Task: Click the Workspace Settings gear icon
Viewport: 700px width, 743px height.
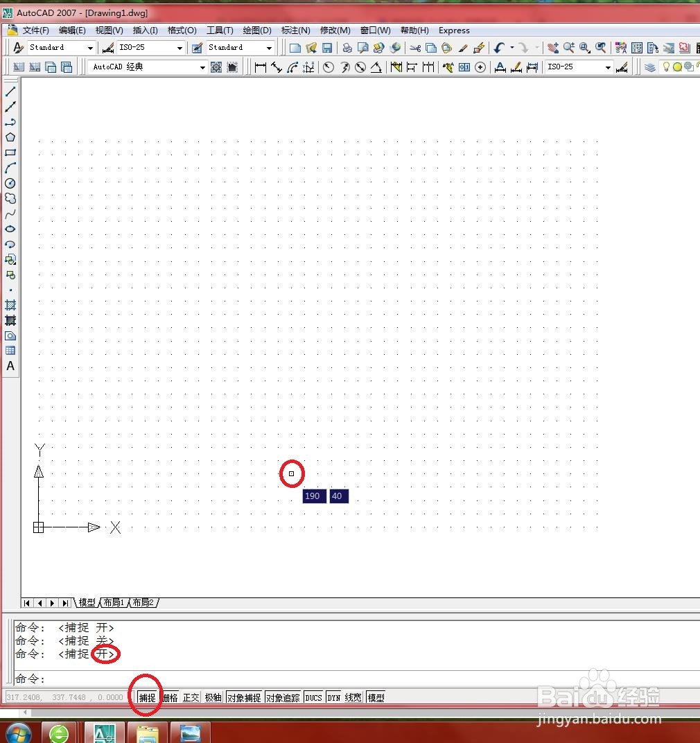Action: (x=216, y=67)
